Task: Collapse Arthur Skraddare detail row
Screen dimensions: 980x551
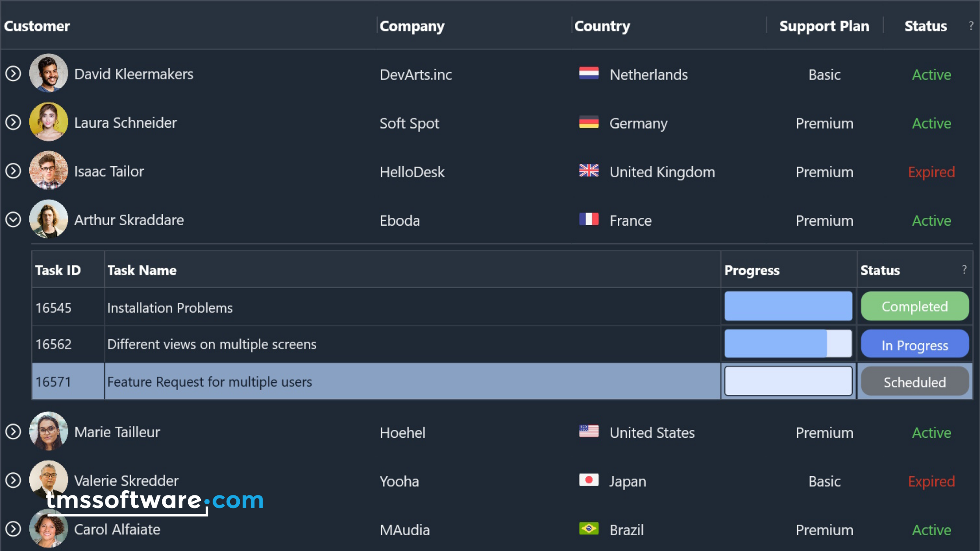Action: click(13, 220)
